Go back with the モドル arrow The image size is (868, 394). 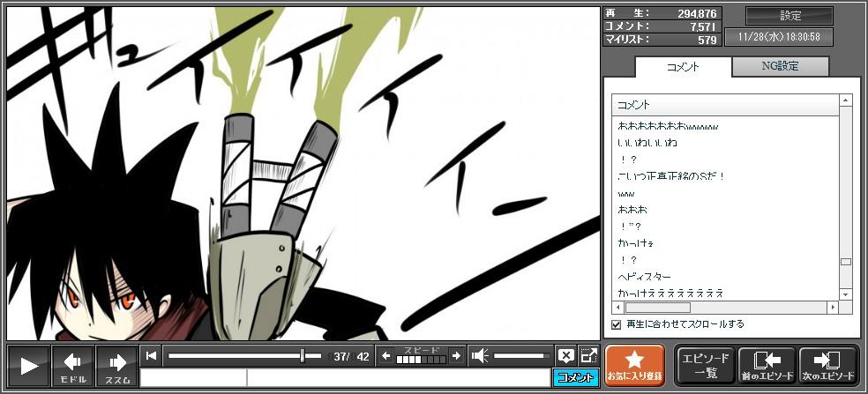tap(73, 366)
